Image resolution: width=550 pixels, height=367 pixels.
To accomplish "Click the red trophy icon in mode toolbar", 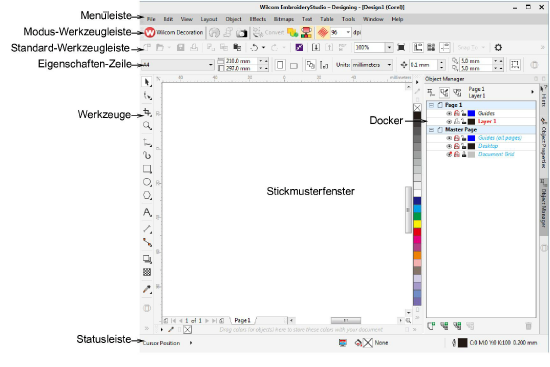I will click(x=306, y=33).
